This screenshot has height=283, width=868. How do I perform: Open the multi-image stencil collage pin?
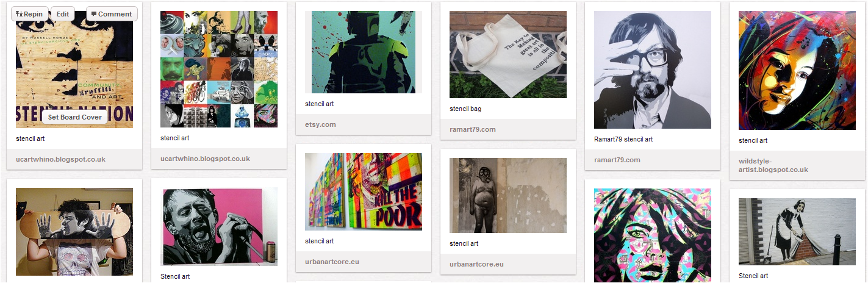219,70
